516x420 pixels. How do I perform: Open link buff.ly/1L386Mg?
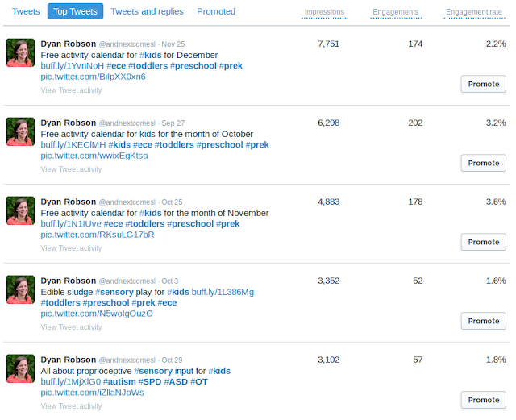[223, 292]
